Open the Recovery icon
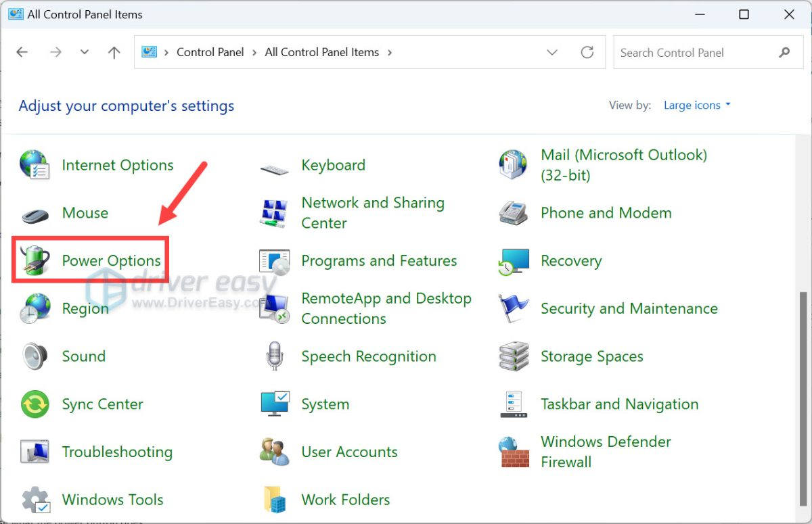This screenshot has width=812, height=524. (514, 262)
